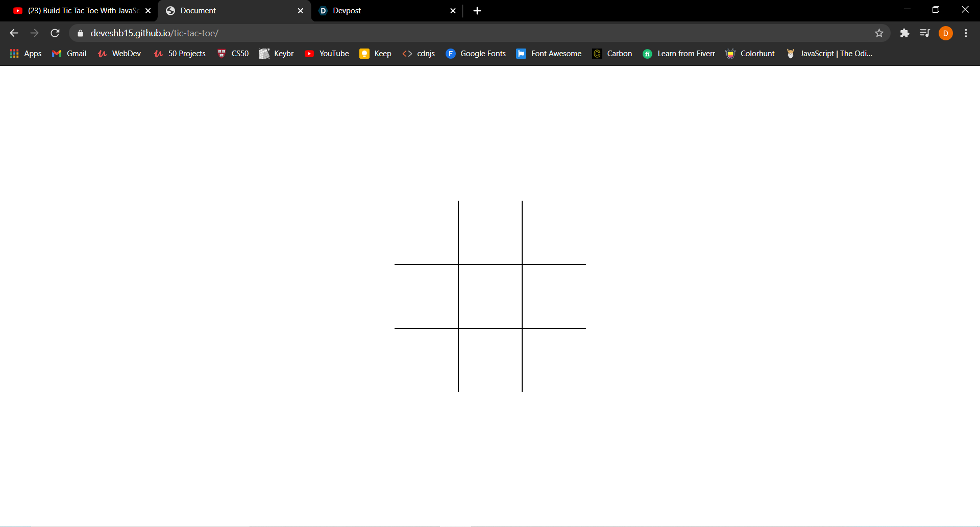Open the cdnjs bookmark
This screenshot has width=980, height=527.
pyautogui.click(x=419, y=54)
